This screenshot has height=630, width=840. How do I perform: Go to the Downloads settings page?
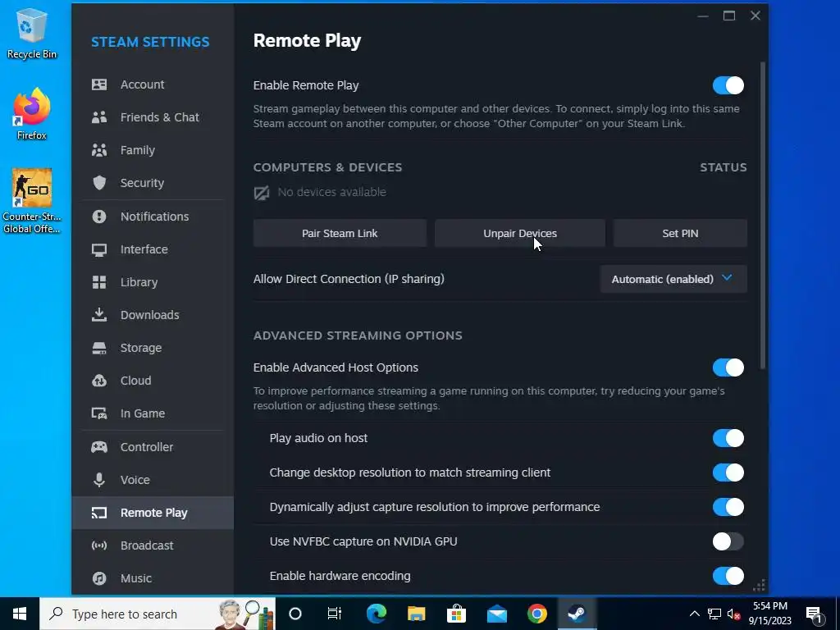(153, 315)
